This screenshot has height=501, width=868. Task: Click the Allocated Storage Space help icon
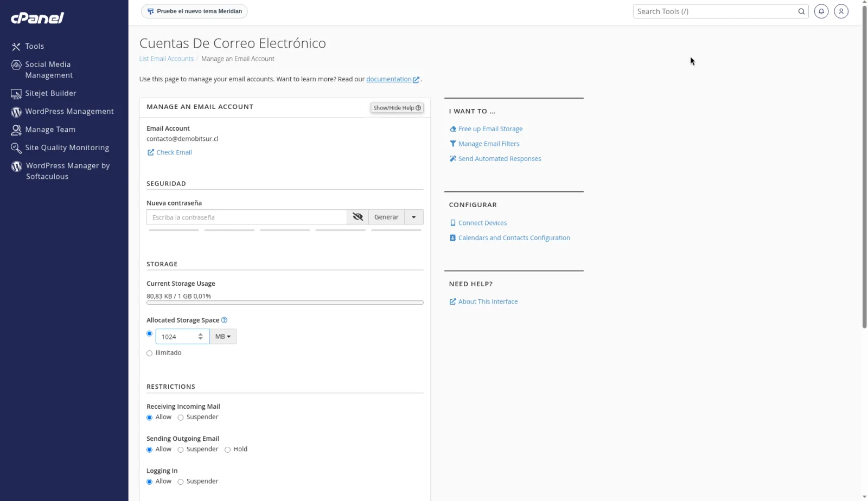pos(224,320)
